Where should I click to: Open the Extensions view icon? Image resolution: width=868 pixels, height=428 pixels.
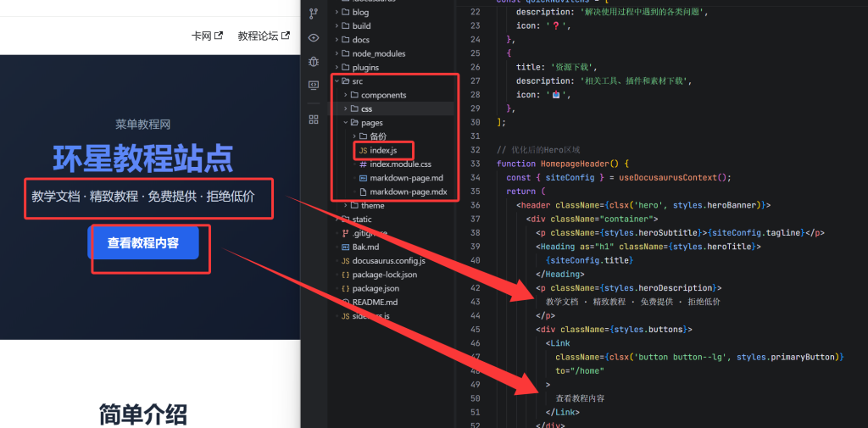[314, 119]
